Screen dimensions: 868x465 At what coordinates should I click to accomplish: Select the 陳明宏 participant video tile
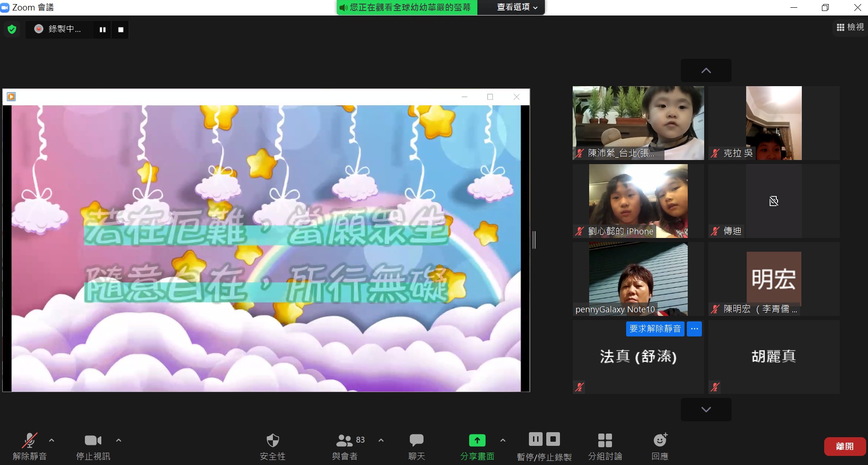click(774, 279)
